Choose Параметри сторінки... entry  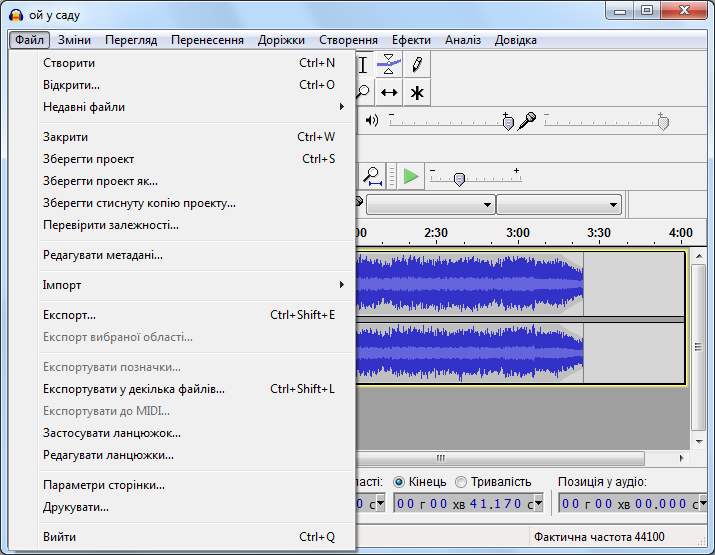coord(197,485)
